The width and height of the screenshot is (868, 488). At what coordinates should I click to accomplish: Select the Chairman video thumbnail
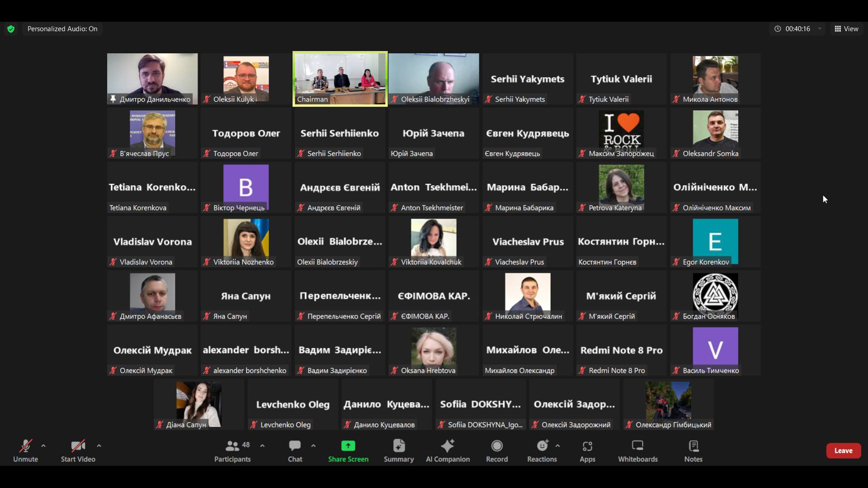(x=340, y=79)
